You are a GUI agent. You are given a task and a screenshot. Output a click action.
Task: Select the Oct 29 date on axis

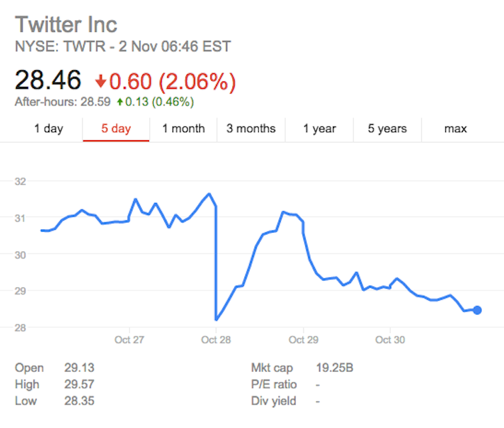[x=303, y=340]
